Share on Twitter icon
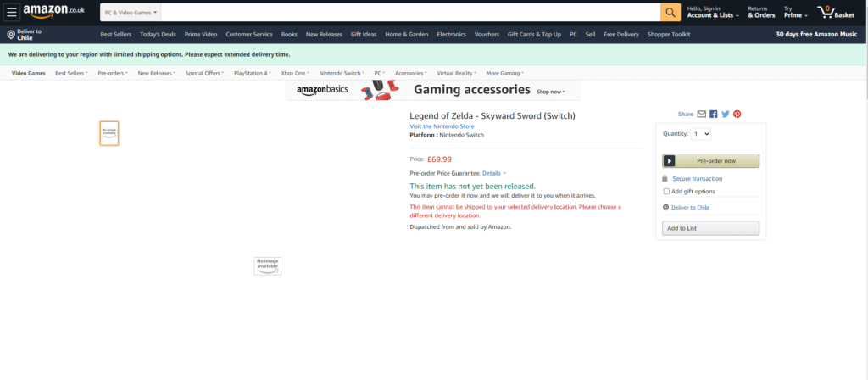This screenshot has height=380, width=868. [x=726, y=115]
